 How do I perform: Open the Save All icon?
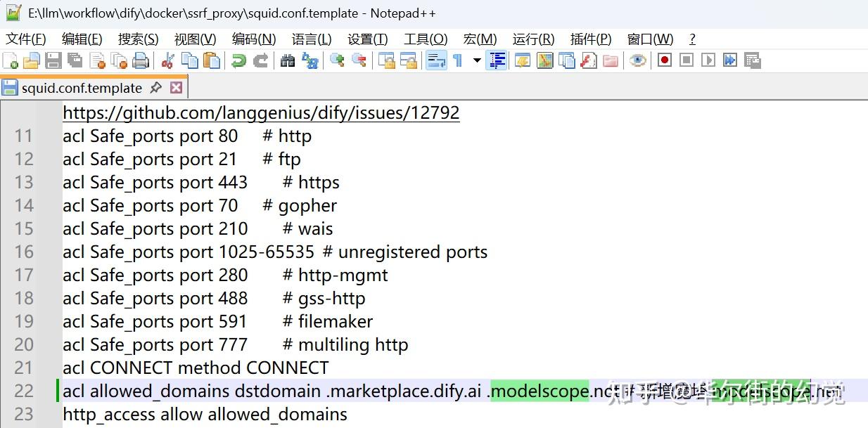(x=74, y=60)
